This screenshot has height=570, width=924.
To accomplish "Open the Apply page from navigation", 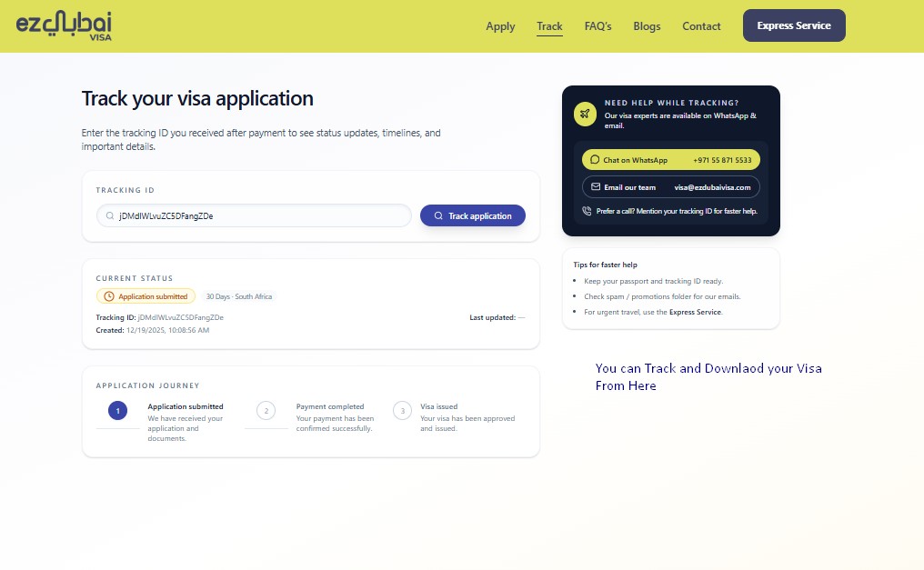I will [500, 26].
